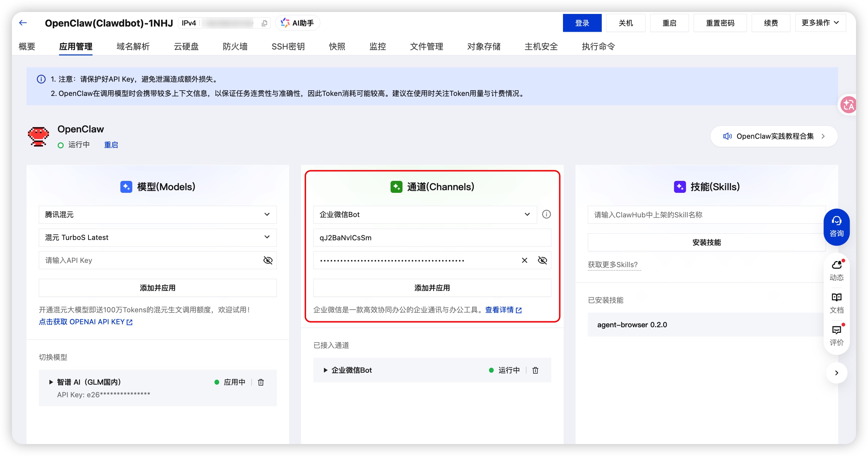Delete the 企业微信Bot channel

[535, 370]
